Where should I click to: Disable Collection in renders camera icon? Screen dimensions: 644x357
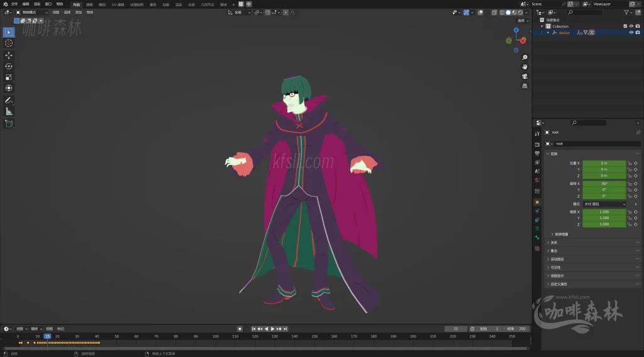coord(638,26)
